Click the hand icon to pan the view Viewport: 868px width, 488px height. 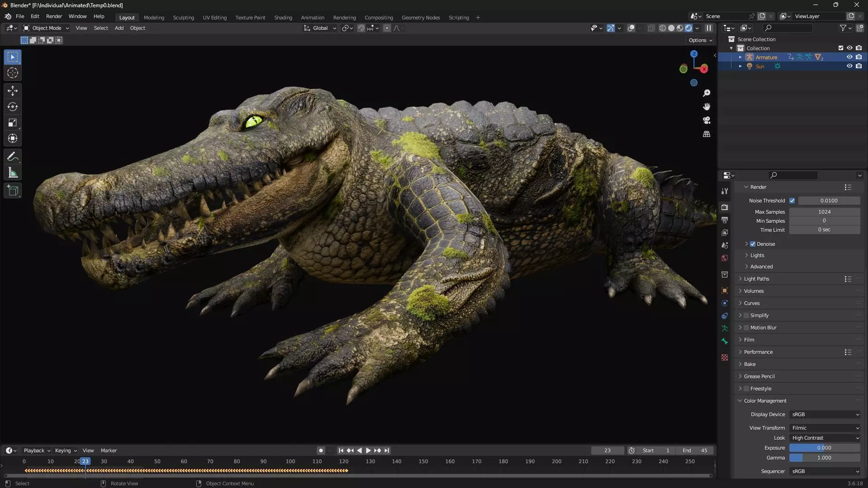click(x=707, y=107)
